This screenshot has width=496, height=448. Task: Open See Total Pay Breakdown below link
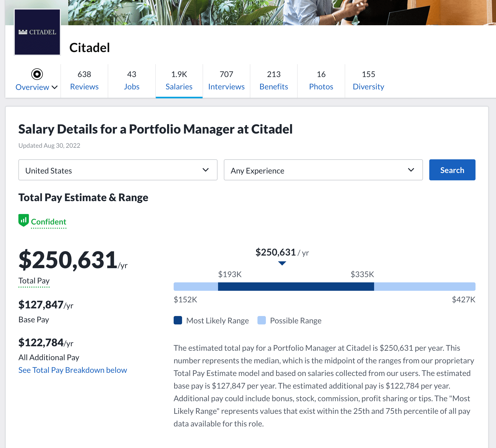click(x=73, y=370)
